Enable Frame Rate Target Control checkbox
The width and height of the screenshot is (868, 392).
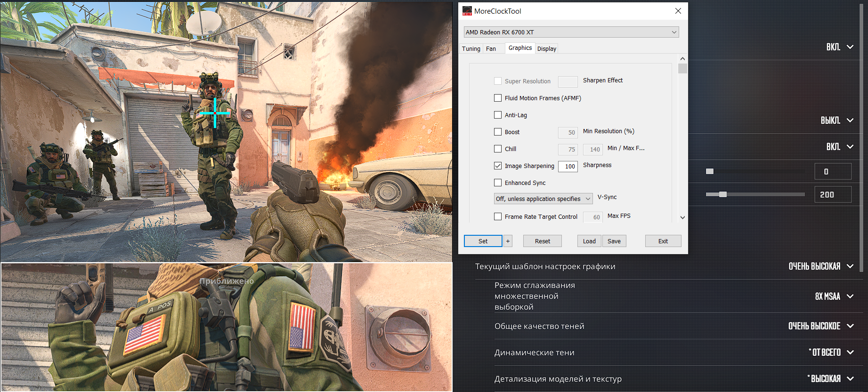pos(498,216)
